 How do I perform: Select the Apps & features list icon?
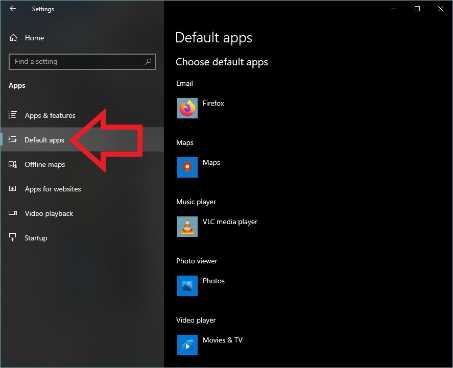tap(13, 115)
